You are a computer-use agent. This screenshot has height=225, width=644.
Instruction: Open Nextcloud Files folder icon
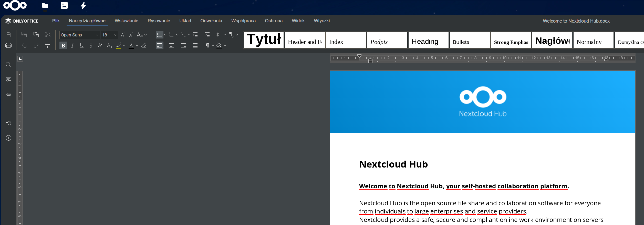(45, 5)
